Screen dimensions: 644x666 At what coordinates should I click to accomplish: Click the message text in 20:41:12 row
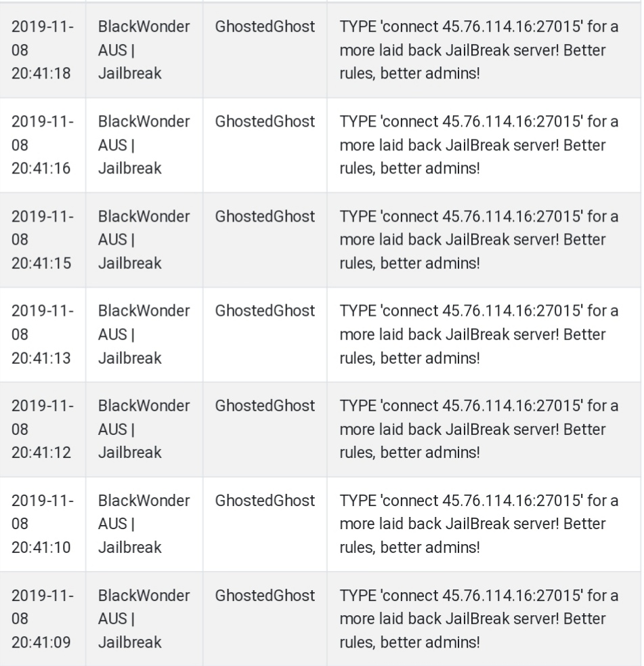[x=479, y=429]
